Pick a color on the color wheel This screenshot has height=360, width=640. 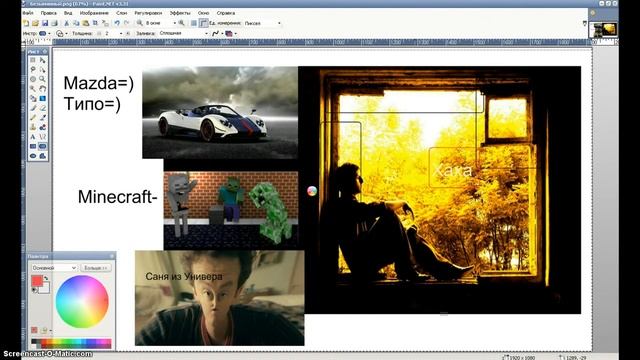click(82, 302)
